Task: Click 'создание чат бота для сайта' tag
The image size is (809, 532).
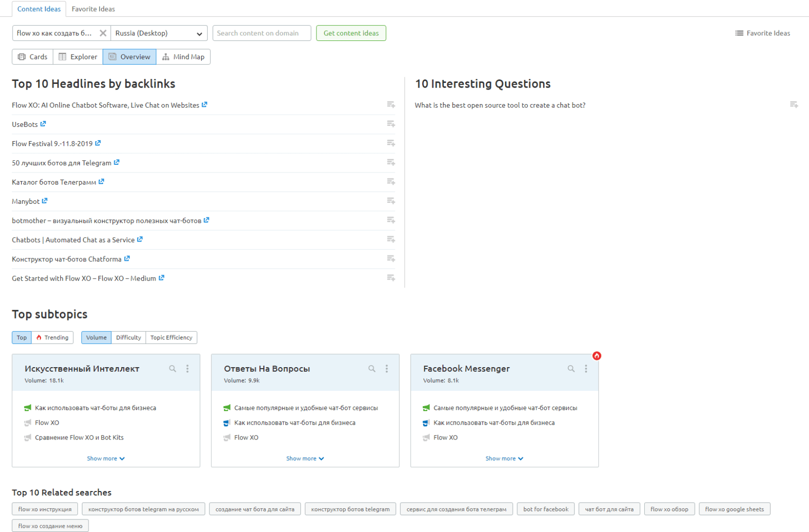Action: tap(255, 509)
